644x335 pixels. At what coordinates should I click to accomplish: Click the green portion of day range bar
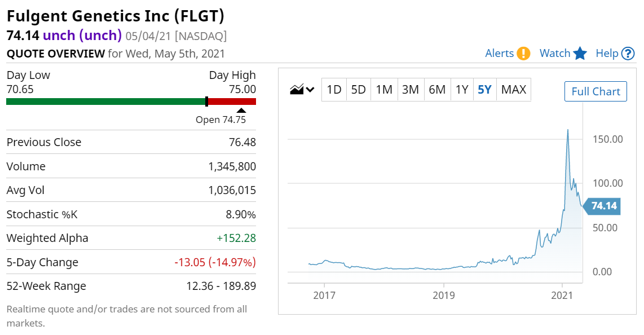pos(106,102)
